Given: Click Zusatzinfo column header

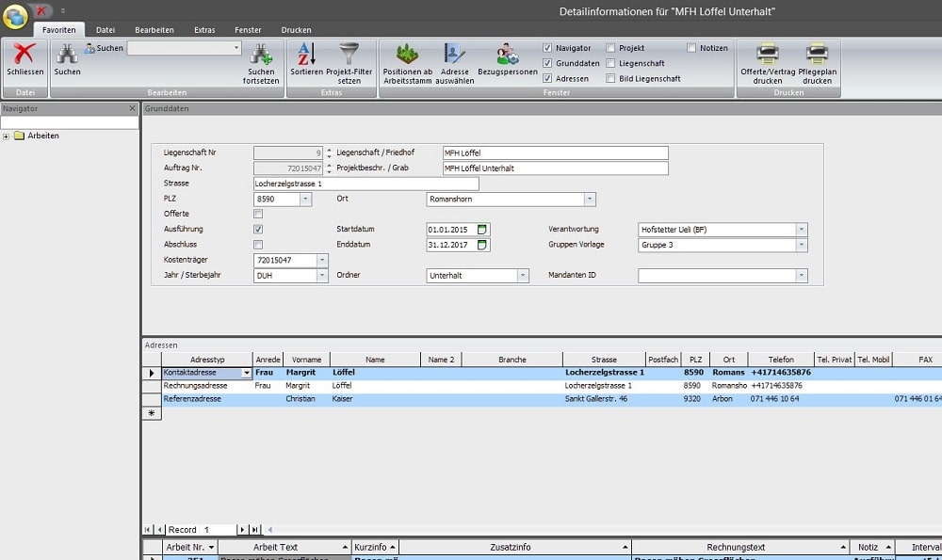Looking at the screenshot, I should [x=515, y=547].
